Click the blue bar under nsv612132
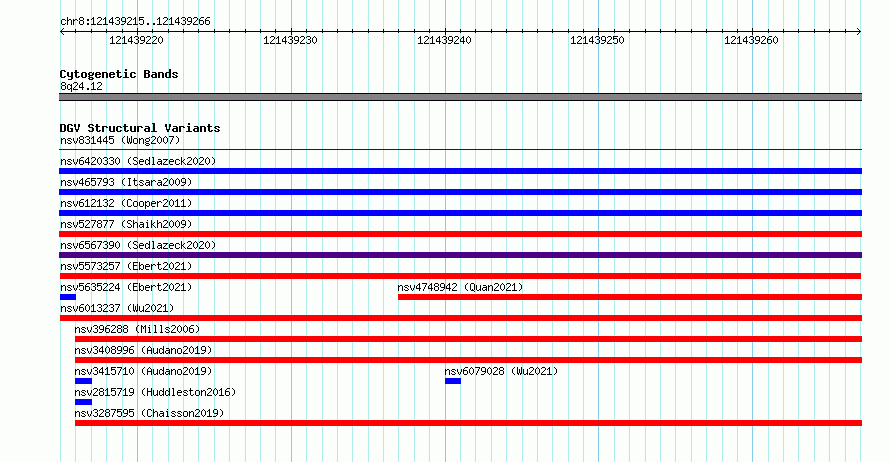Screen dimensions: 890x462 (460, 213)
